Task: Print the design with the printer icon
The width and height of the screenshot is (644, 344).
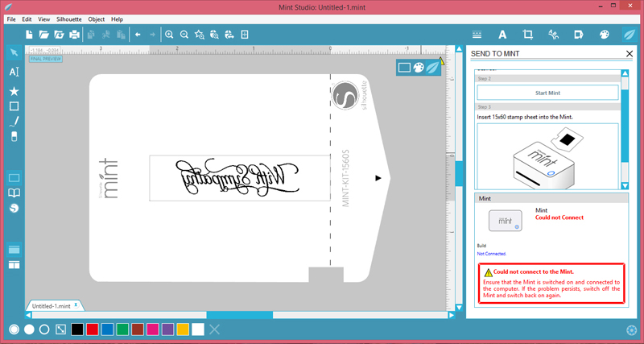Action: [74, 35]
